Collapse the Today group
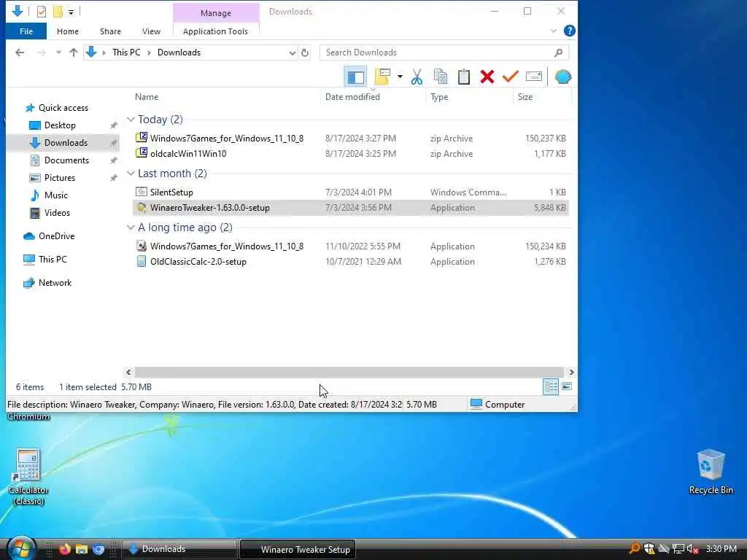This screenshot has height=560, width=747. [x=131, y=120]
